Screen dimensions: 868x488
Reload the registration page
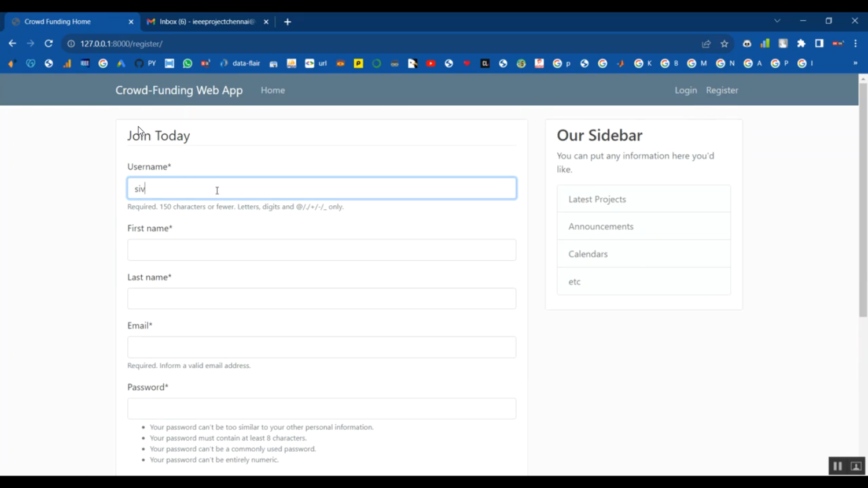(x=49, y=43)
